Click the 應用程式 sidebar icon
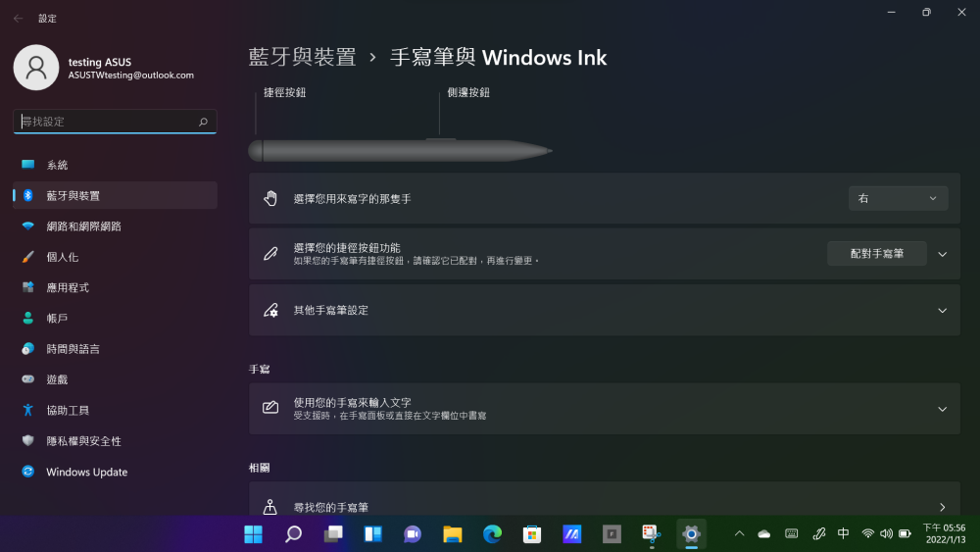Screen dimensions: 980x552 [x=28, y=287]
